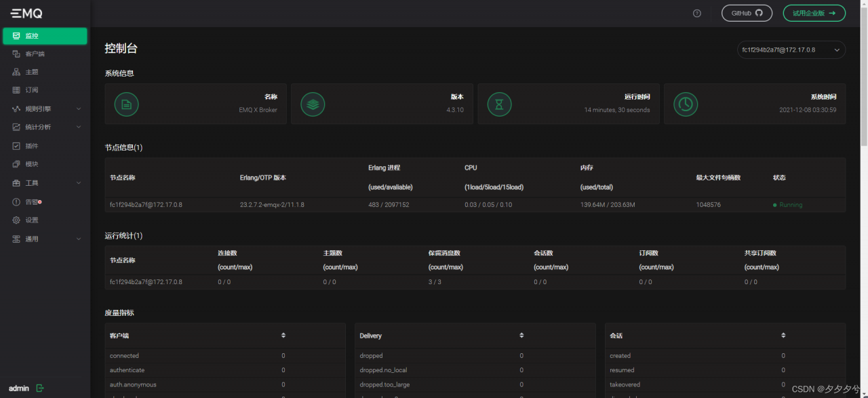Sort the 会话 metrics table

coord(783,336)
